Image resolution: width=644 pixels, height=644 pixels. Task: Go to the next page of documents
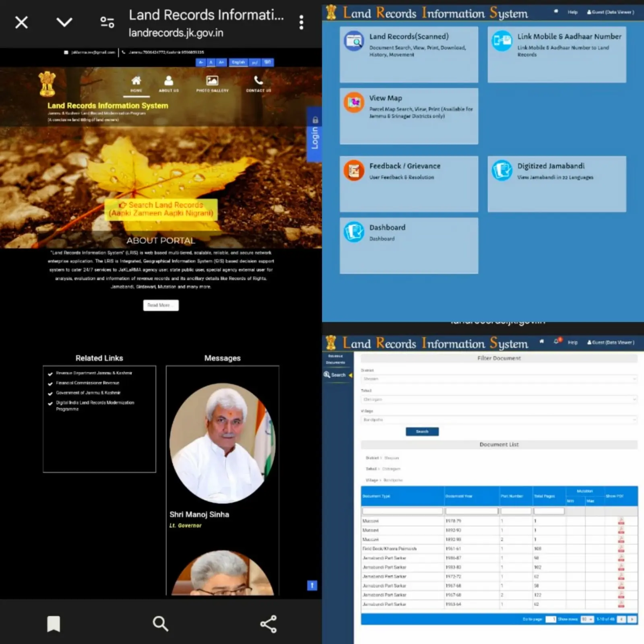point(632,619)
